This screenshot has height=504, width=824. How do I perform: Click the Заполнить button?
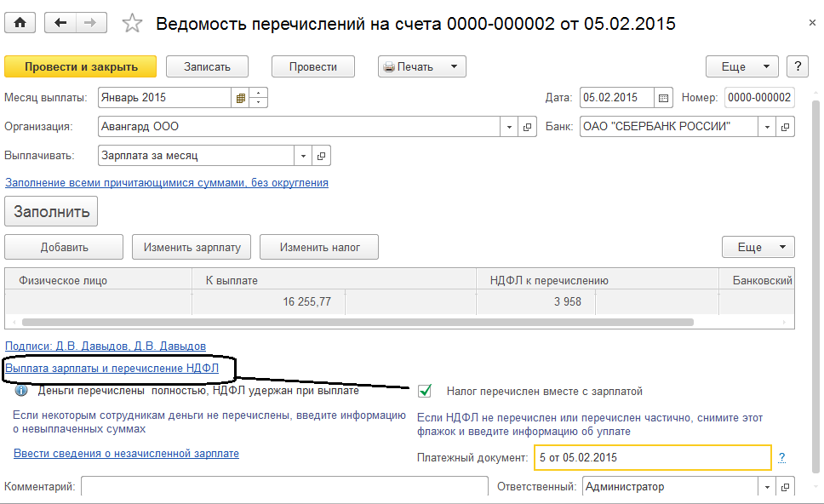[51, 211]
